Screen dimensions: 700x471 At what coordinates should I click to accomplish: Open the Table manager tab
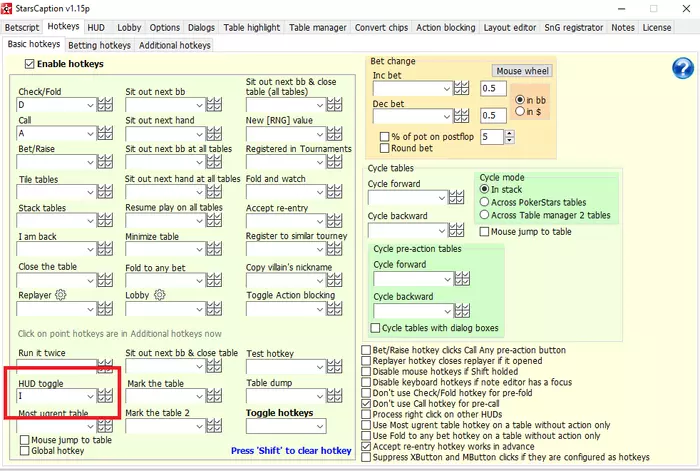click(317, 28)
